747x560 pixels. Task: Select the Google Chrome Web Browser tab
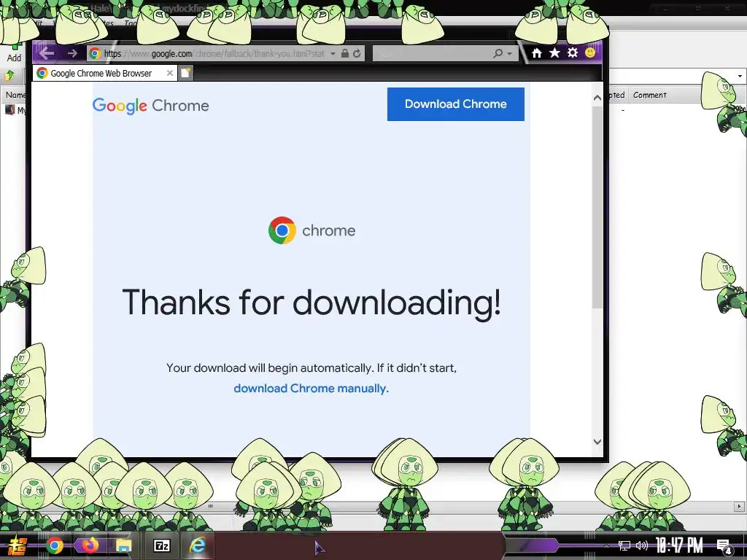(x=101, y=74)
